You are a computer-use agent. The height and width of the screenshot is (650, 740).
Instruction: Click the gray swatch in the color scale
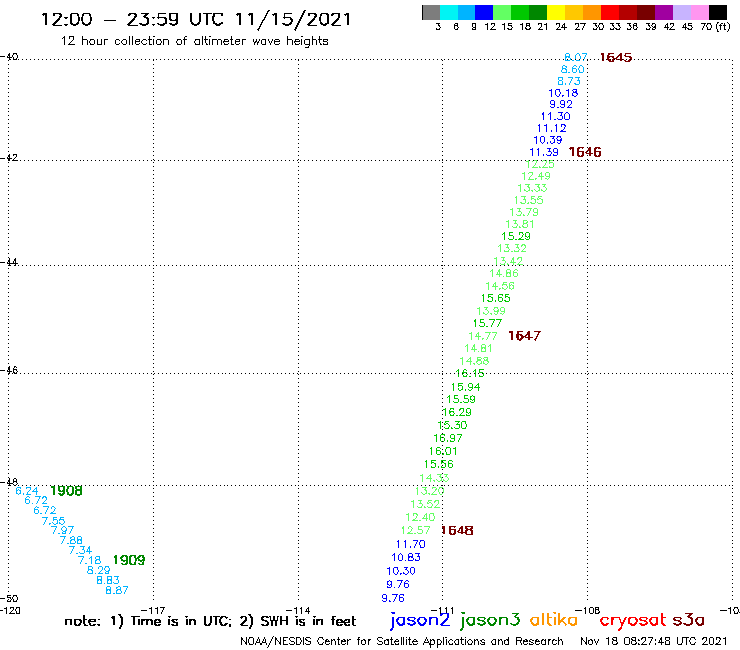pyautogui.click(x=431, y=12)
